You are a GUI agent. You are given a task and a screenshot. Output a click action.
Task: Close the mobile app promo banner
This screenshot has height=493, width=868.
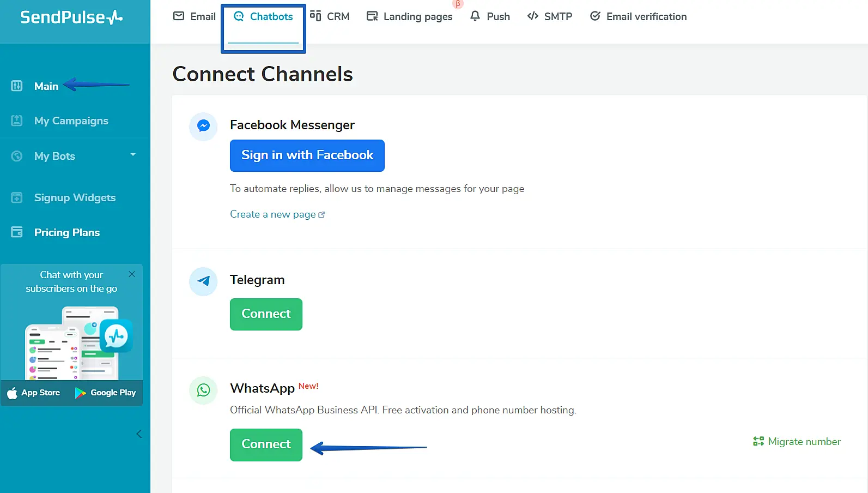pyautogui.click(x=132, y=274)
